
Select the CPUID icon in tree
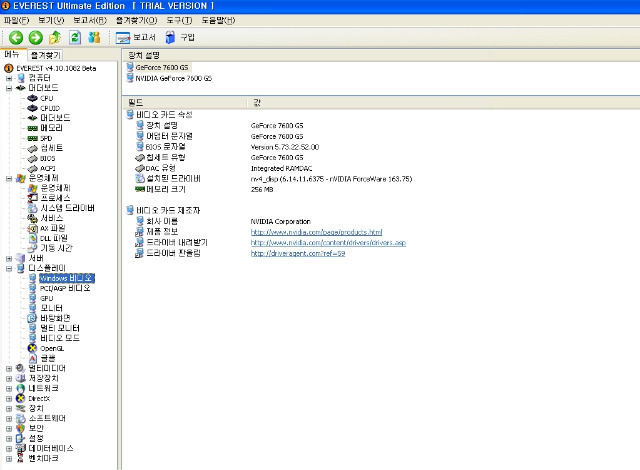pyautogui.click(x=32, y=108)
